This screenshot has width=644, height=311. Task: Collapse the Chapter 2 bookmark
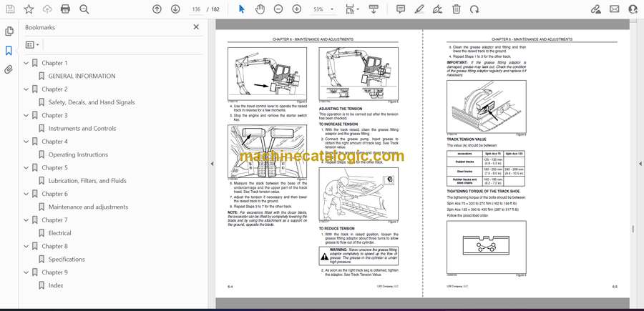pos(26,89)
